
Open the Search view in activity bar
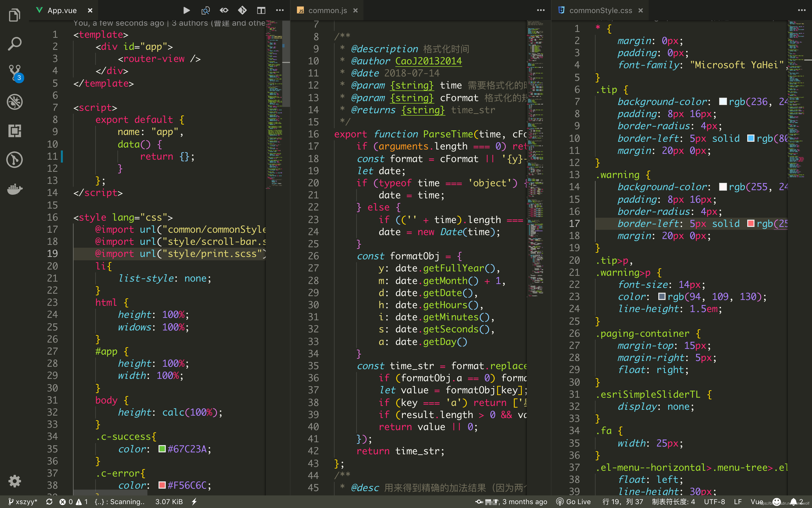tap(14, 44)
